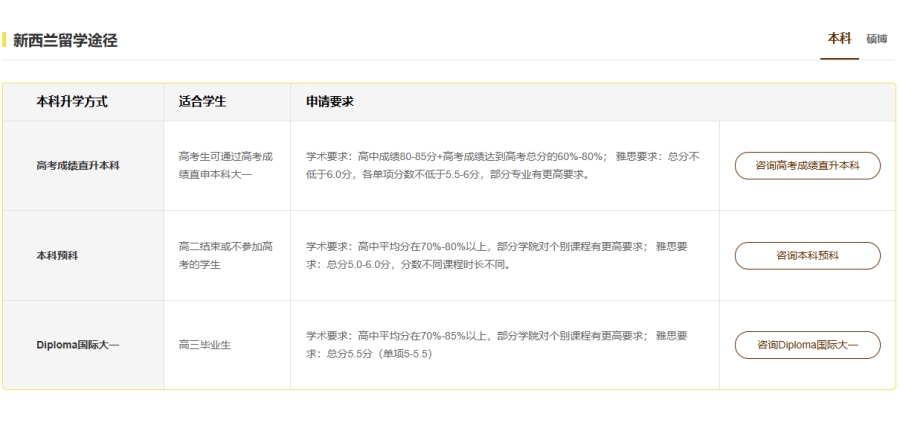Click the 高考成绩直升本科 row label
The width and height of the screenshot is (900, 440).
[x=78, y=166]
